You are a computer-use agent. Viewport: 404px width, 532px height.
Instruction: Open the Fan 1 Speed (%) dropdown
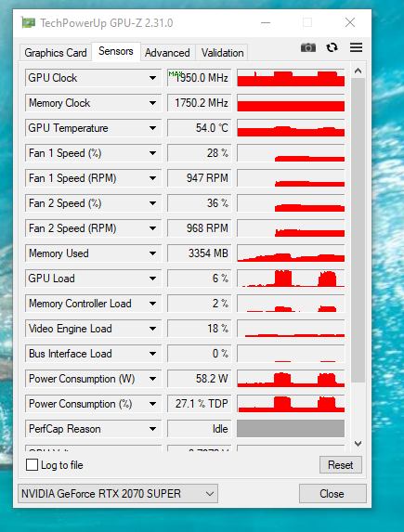coord(152,153)
